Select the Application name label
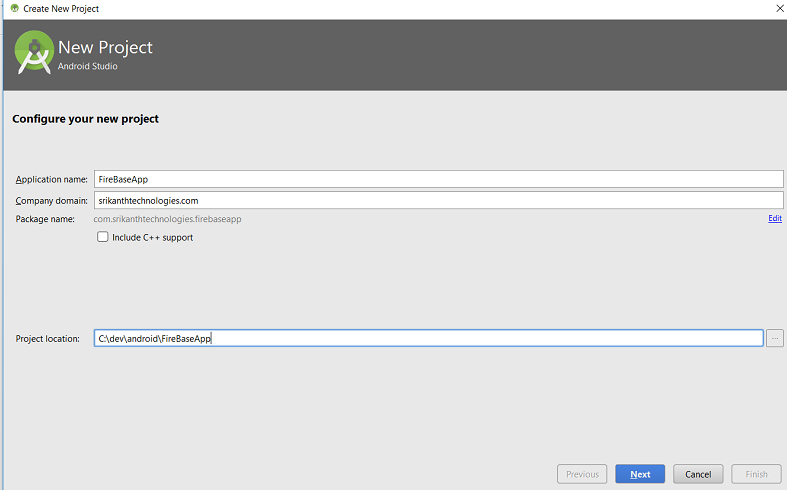The width and height of the screenshot is (800, 503). [52, 180]
